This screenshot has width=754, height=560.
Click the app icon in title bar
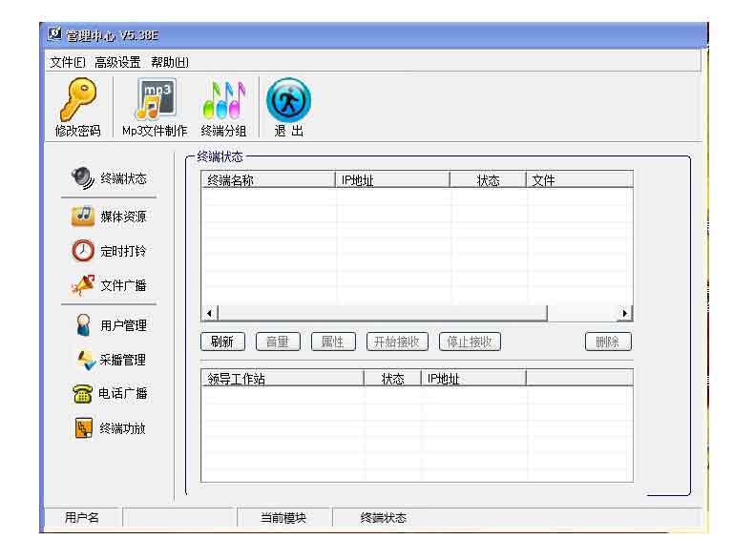[54, 34]
